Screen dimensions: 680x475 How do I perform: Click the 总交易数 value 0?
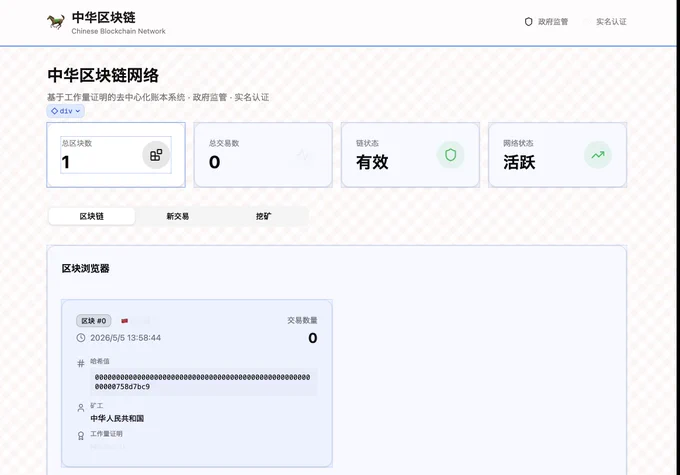[x=214, y=162]
